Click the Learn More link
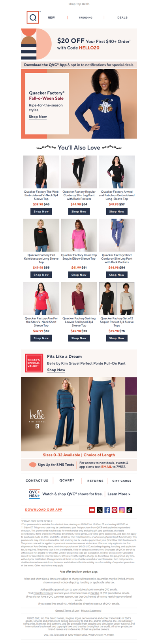 point(119,494)
